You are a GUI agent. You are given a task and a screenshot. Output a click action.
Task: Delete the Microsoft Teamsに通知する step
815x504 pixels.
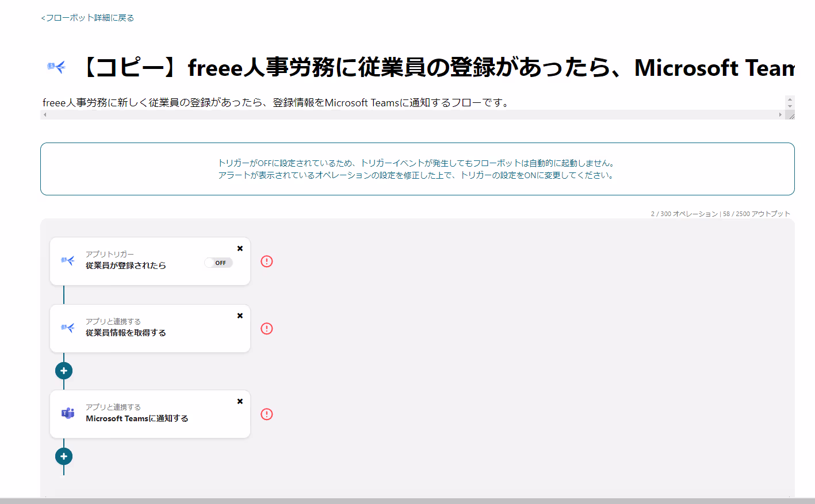(240, 401)
